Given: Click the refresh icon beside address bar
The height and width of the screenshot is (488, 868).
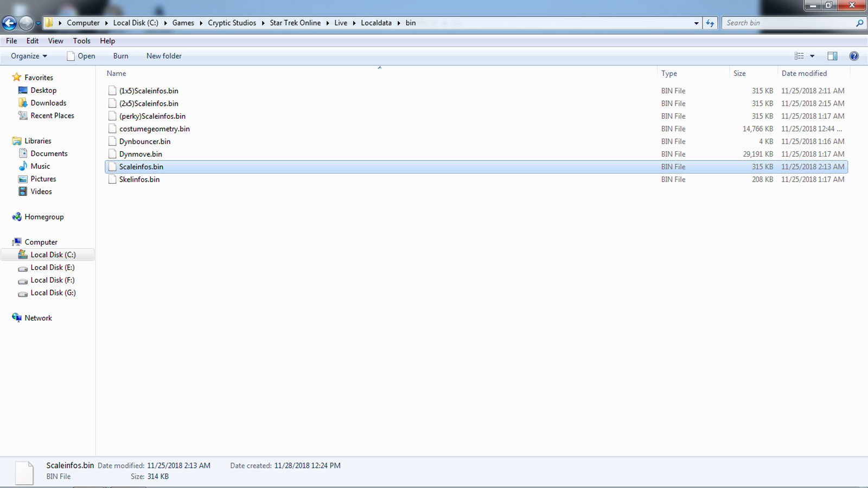Looking at the screenshot, I should point(710,23).
